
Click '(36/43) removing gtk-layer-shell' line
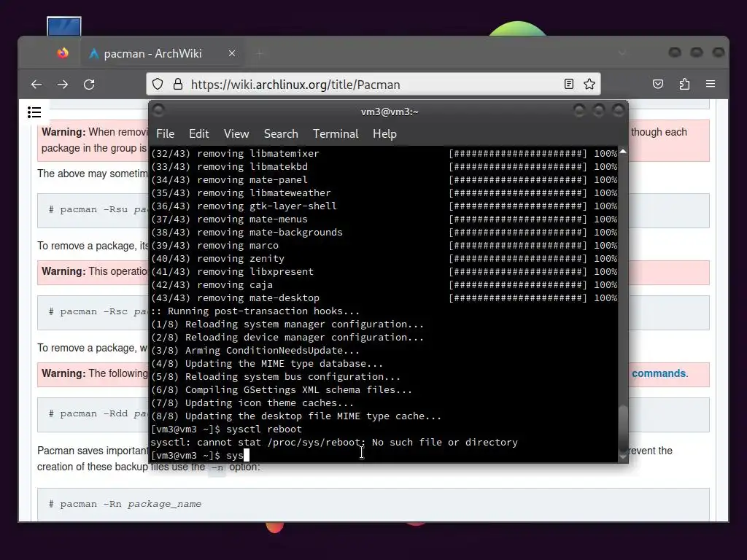point(244,206)
